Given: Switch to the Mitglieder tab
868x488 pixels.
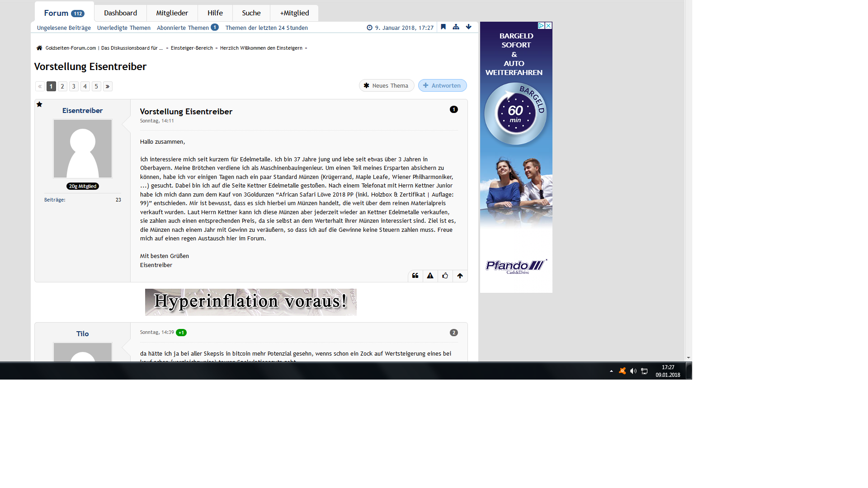Looking at the screenshot, I should coord(172,13).
